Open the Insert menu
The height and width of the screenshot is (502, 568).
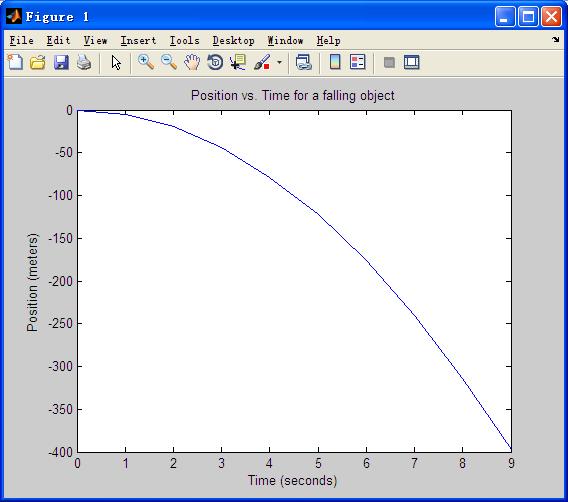pyautogui.click(x=138, y=40)
